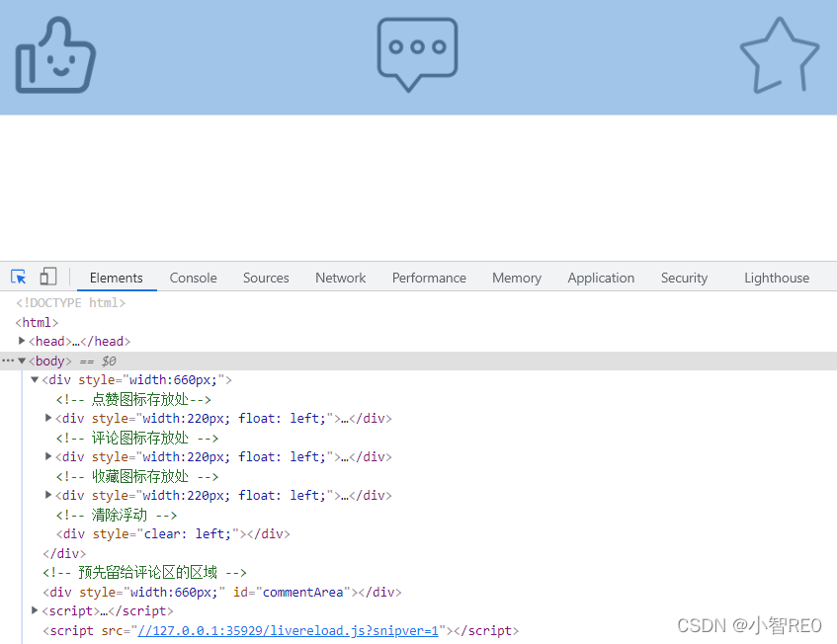Open the Security tab

[685, 278]
